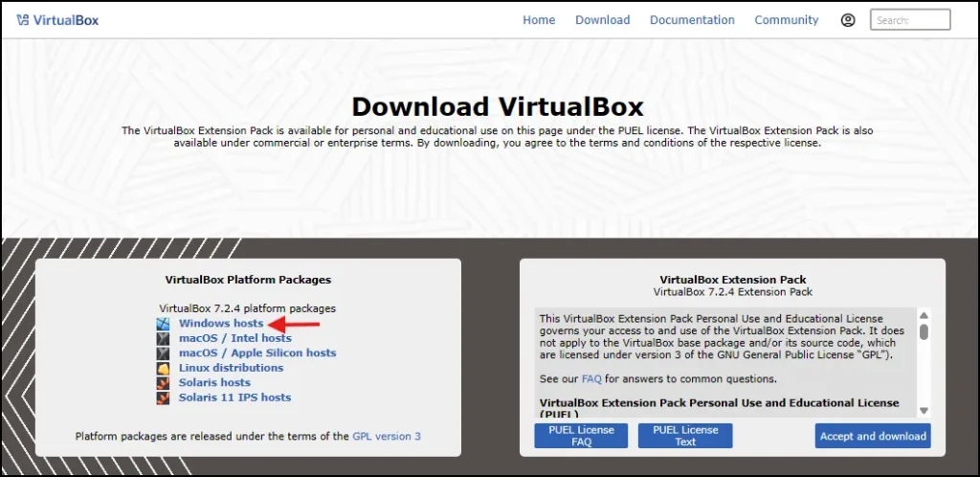Viewport: 980px width, 477px height.
Task: Click the Linux distributions penguin icon
Action: [x=163, y=368]
